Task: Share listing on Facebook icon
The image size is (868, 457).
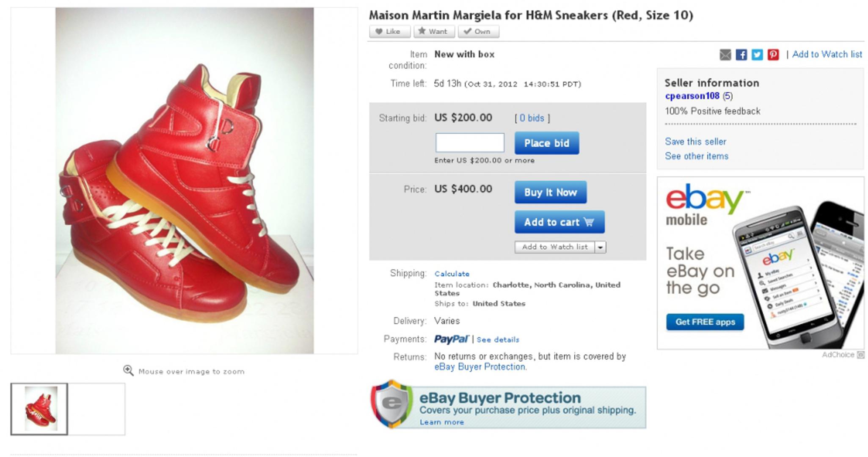Action: pos(741,55)
